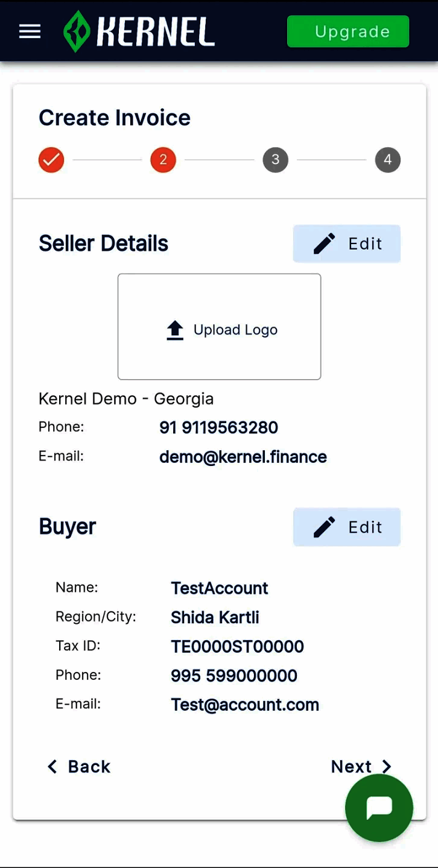Open the hamburger navigation menu

pyautogui.click(x=30, y=31)
